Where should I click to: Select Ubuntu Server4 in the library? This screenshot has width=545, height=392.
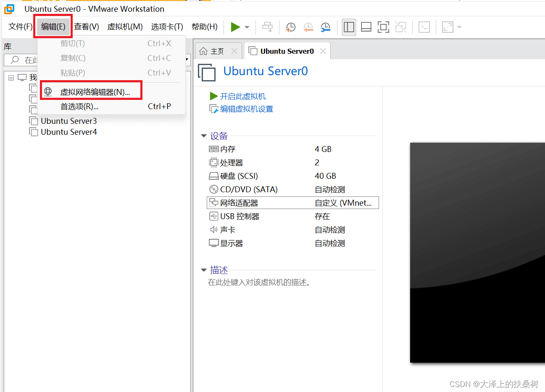click(69, 132)
